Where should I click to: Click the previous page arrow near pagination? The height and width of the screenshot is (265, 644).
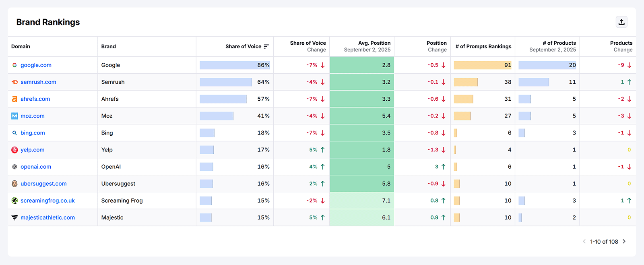coord(584,241)
